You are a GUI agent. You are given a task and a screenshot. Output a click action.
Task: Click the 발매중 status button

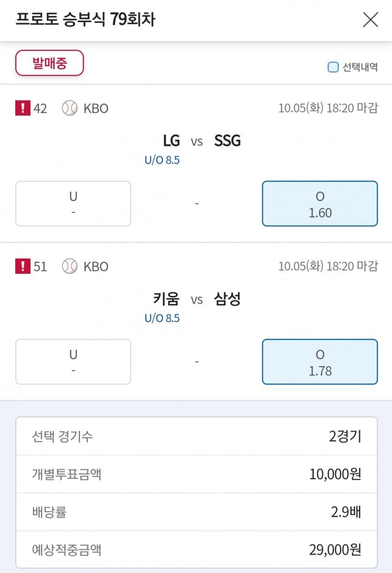pos(49,63)
